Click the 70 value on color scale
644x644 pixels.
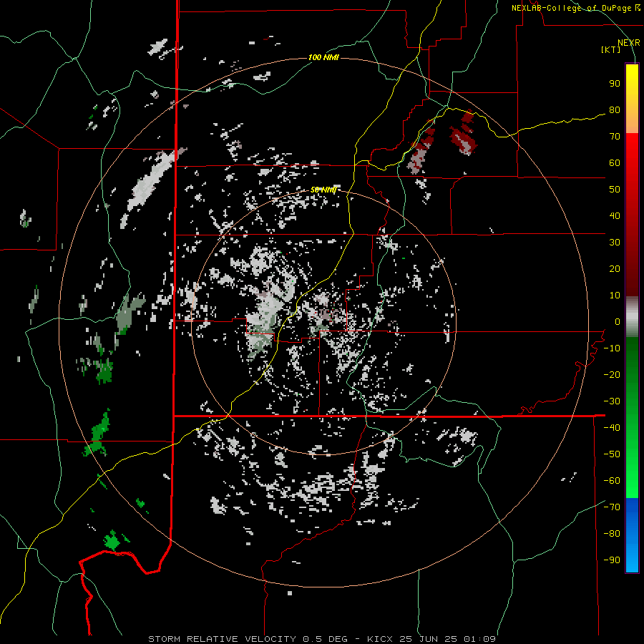click(x=615, y=137)
